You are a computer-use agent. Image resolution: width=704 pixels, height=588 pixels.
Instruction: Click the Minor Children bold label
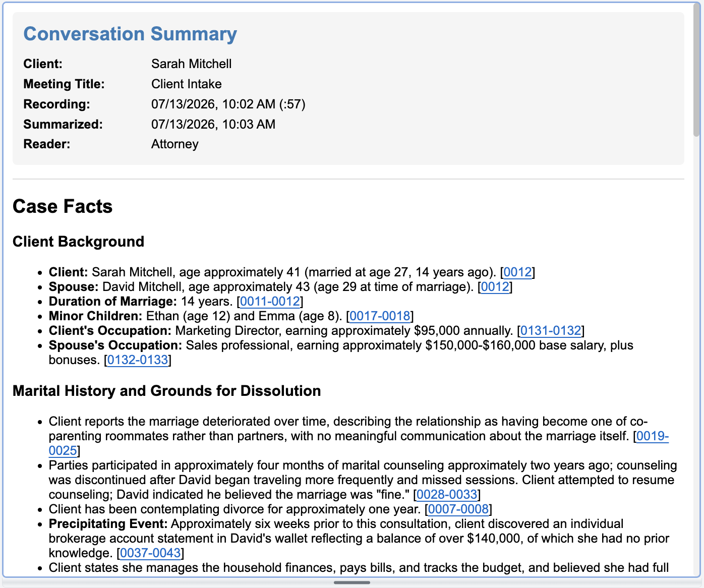96,316
